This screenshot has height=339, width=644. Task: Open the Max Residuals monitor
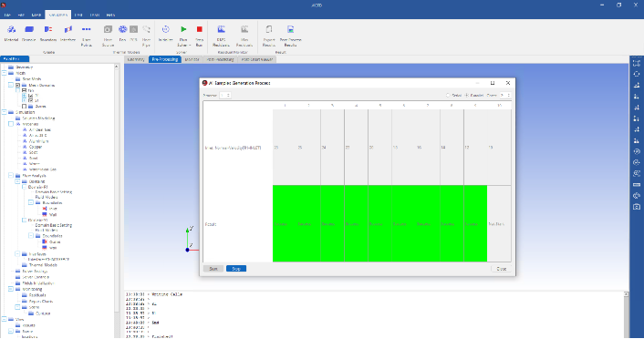244,35
